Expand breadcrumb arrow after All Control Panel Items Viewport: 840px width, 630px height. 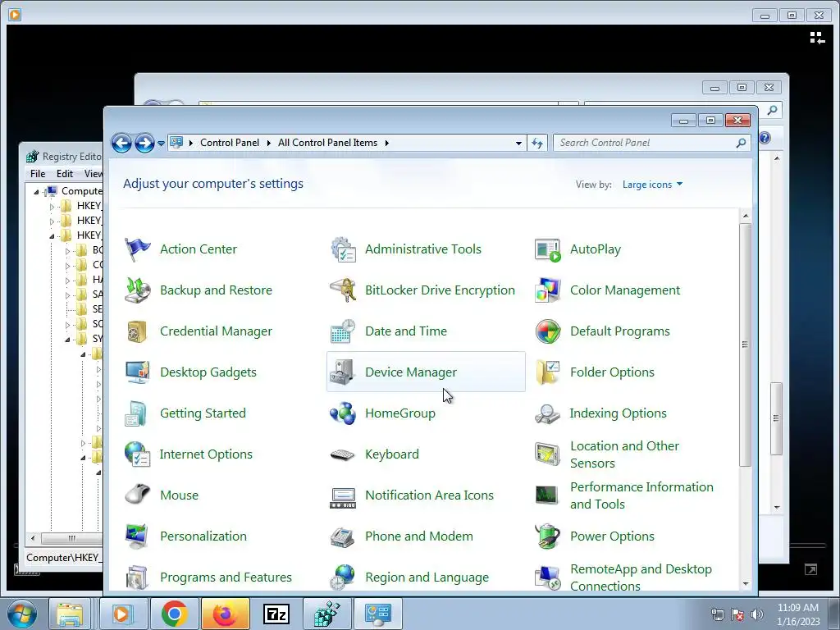[387, 143]
